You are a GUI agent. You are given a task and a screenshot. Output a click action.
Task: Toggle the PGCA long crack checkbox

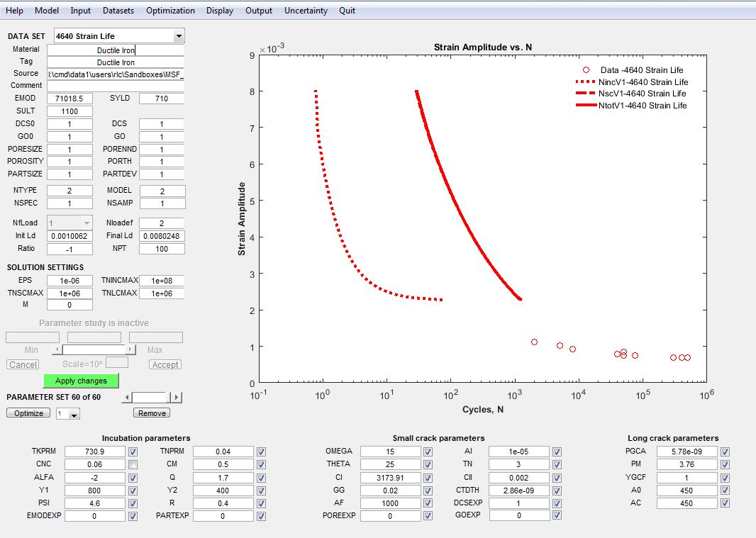[x=725, y=452]
